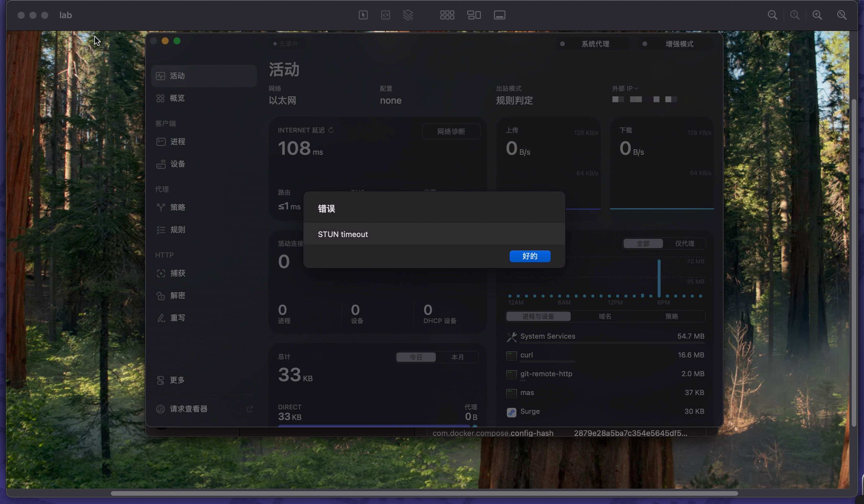Viewport: 864px width, 504px height.
Task: Open 概览 in the Surge sidebar
Action: [x=204, y=98]
